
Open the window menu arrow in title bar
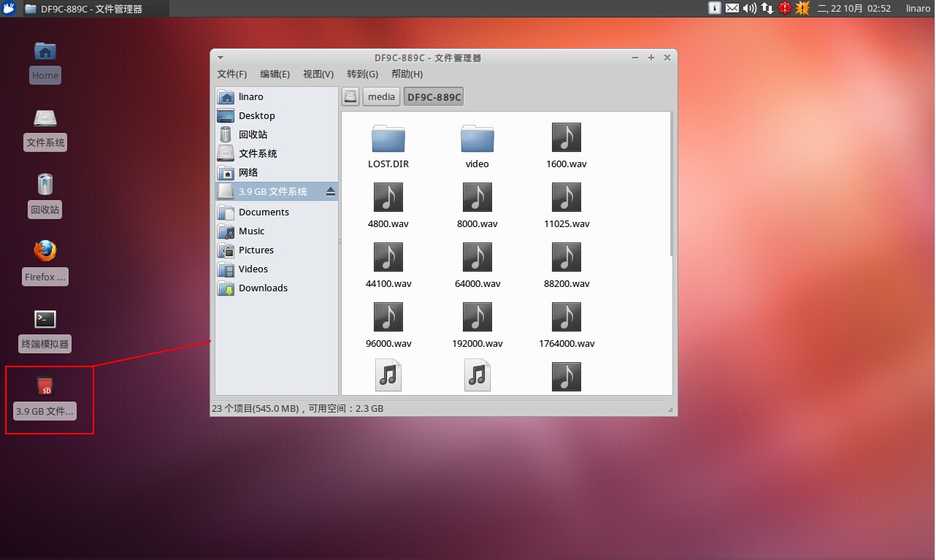[x=220, y=58]
